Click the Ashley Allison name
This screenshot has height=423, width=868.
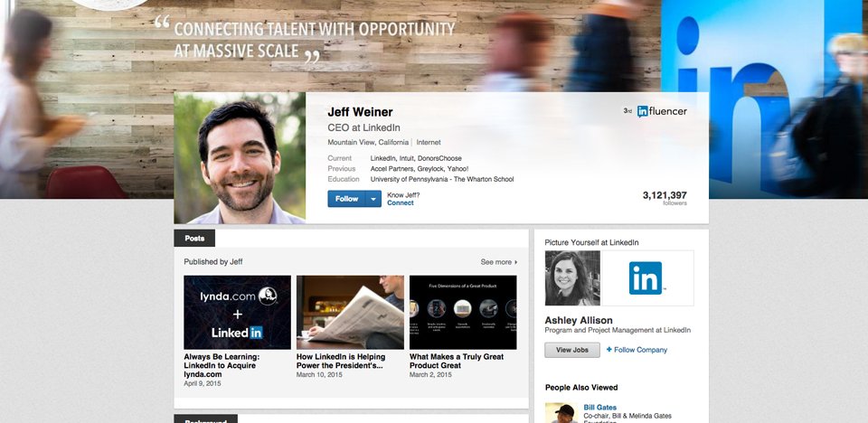tap(579, 320)
